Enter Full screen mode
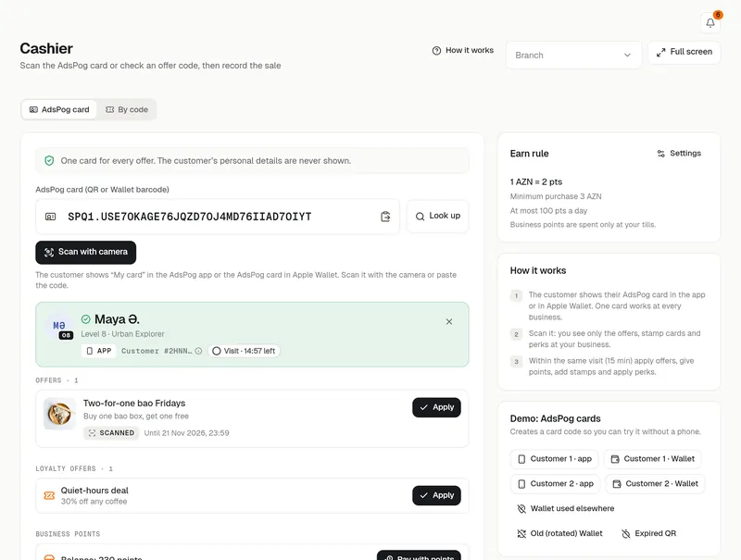Screen dimensions: 741x560 (x=684, y=52)
